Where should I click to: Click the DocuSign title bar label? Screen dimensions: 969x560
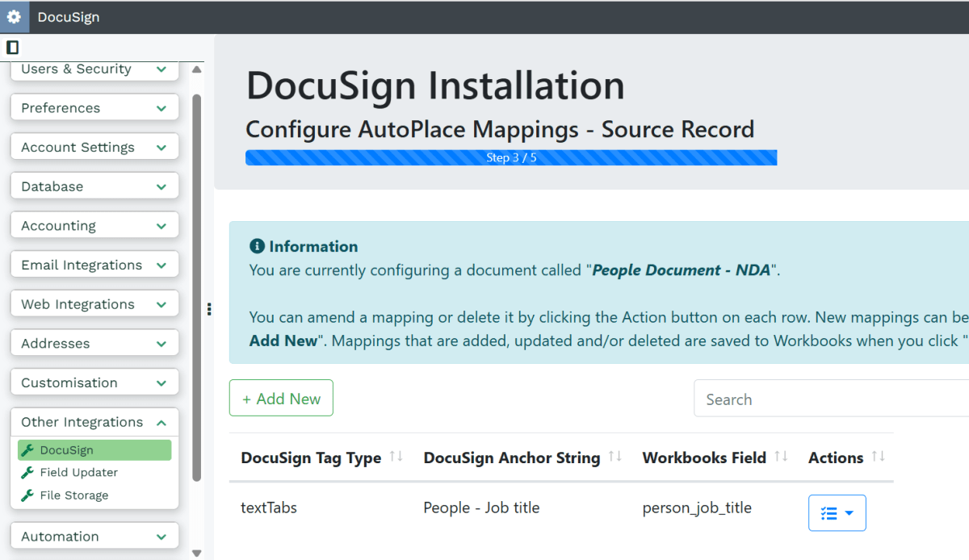(x=69, y=17)
